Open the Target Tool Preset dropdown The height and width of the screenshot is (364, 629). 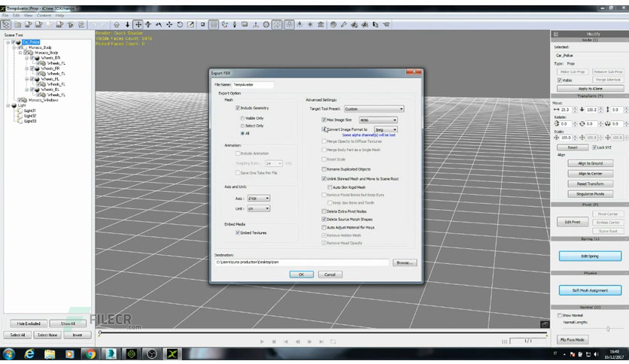(x=374, y=108)
